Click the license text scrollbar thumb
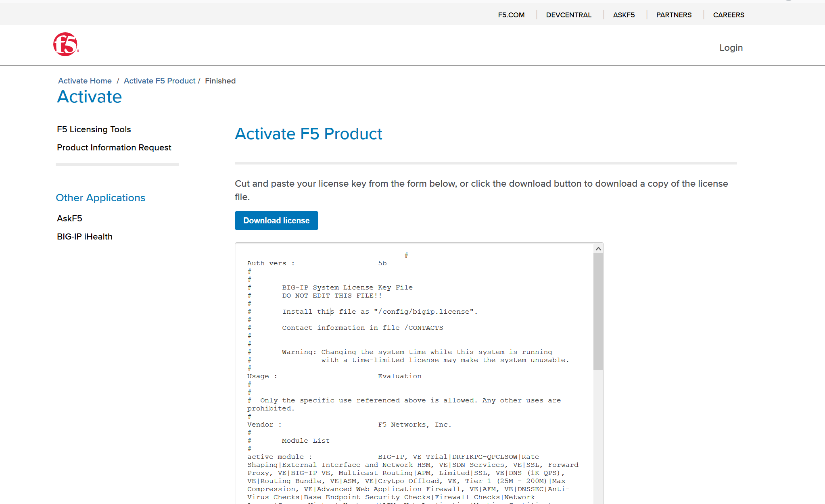The height and width of the screenshot is (504, 825). click(x=598, y=312)
